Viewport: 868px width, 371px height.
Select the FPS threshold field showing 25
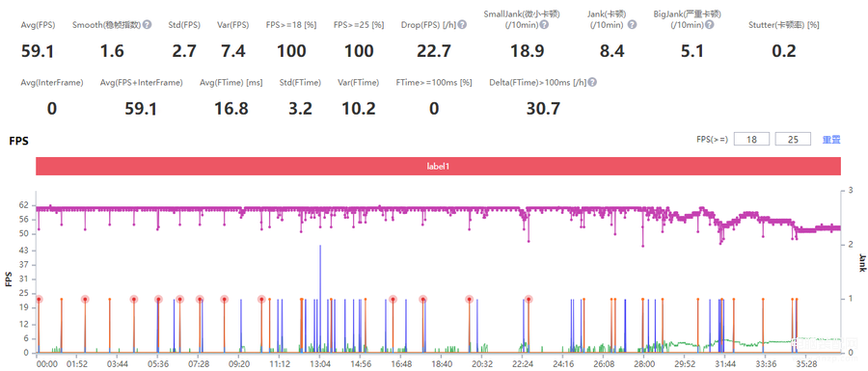point(793,140)
